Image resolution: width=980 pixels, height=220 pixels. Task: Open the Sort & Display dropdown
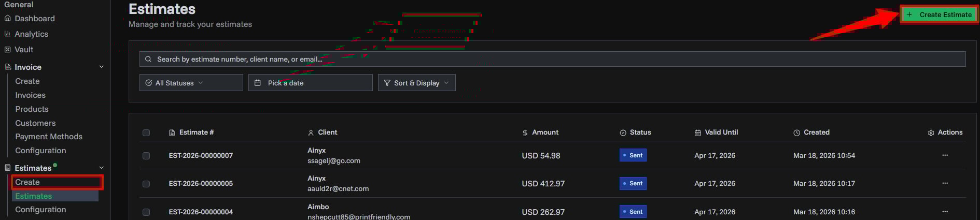[417, 83]
